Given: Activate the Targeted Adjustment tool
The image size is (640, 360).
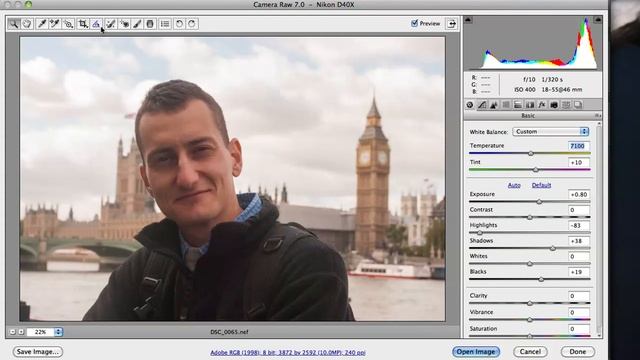Looking at the screenshot, I should [x=68, y=24].
